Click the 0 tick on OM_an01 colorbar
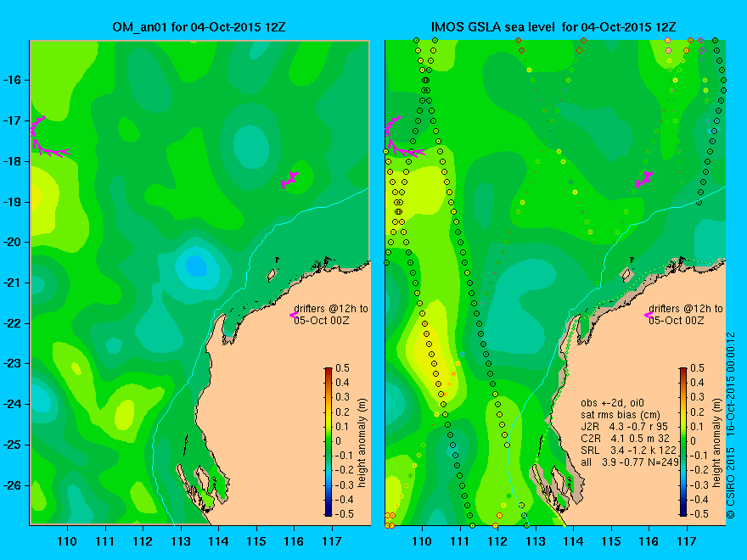The image size is (747, 560). coord(338,441)
